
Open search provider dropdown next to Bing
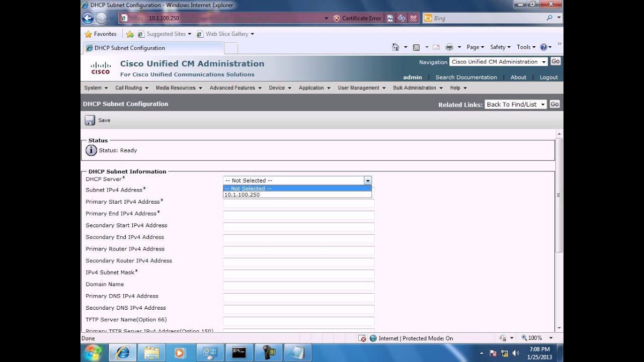point(559,18)
